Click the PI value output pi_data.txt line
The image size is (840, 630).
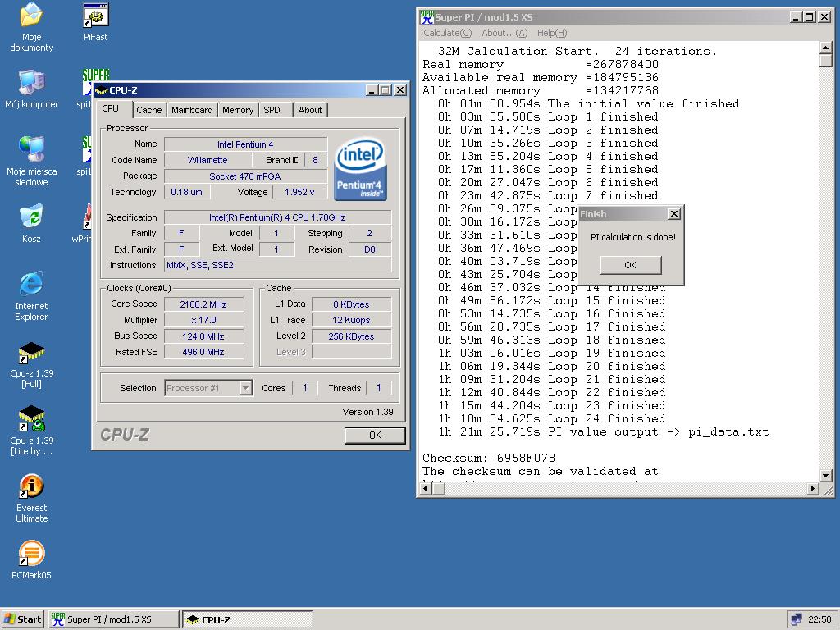point(603,431)
